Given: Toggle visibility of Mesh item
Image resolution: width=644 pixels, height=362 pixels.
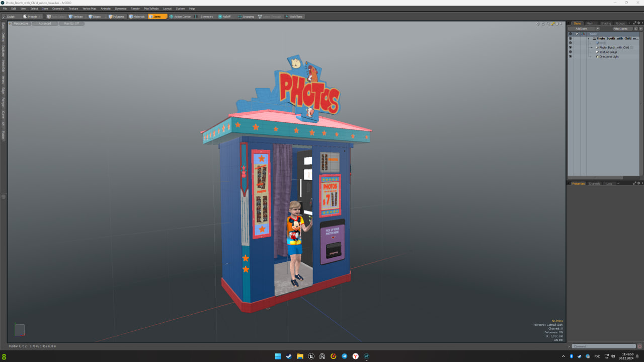Looking at the screenshot, I should click(570, 43).
